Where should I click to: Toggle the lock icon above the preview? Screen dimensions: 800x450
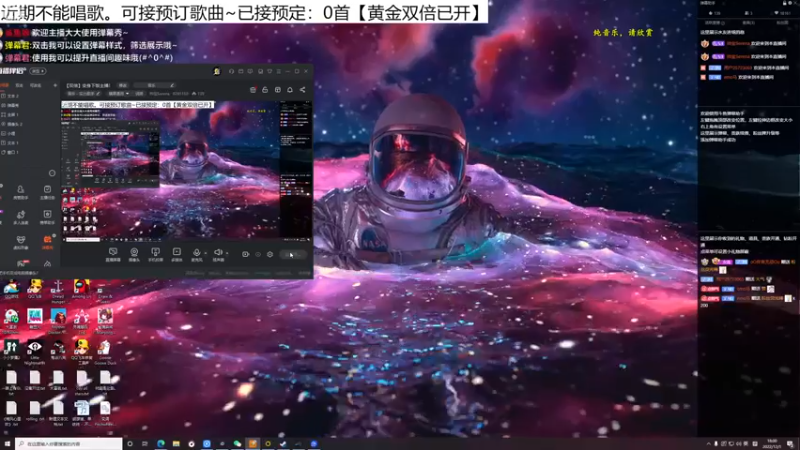tap(265, 90)
